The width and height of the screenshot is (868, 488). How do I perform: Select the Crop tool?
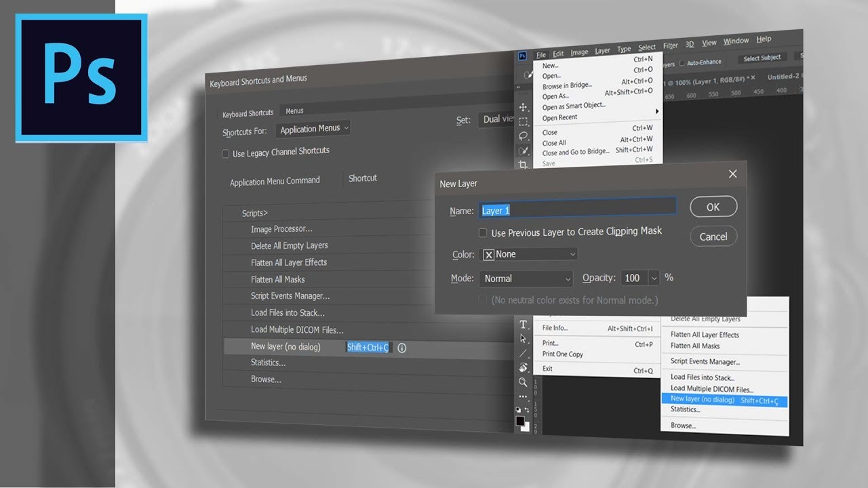tap(523, 164)
